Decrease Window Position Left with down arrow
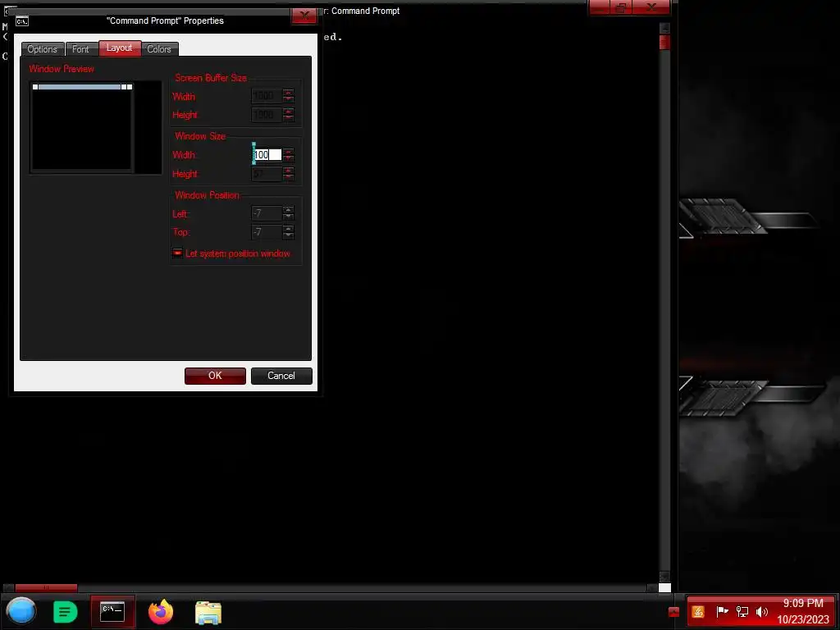The image size is (840, 630). 288,217
